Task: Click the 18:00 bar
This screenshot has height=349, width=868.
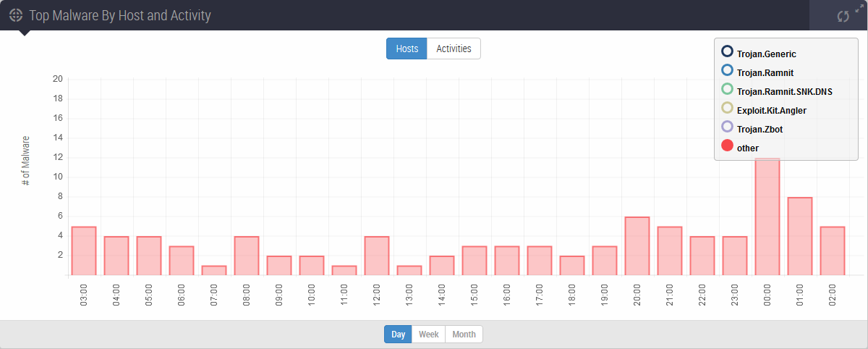Action: pyautogui.click(x=572, y=266)
